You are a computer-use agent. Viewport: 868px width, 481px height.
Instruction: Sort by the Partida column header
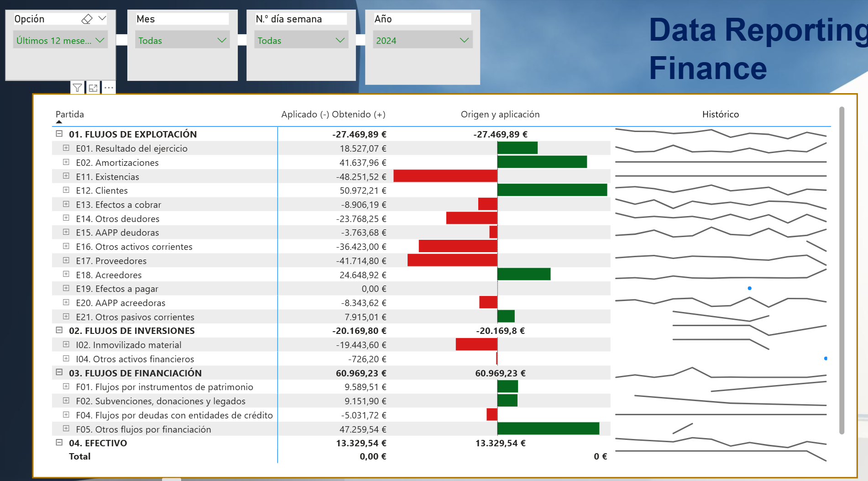pyautogui.click(x=70, y=114)
